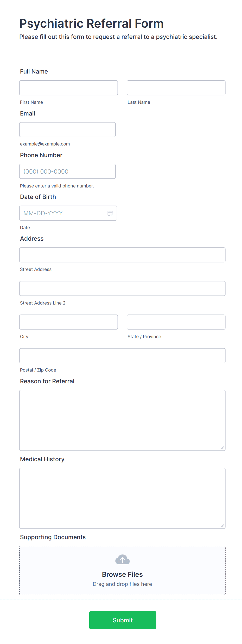Click the City input box

(68, 322)
